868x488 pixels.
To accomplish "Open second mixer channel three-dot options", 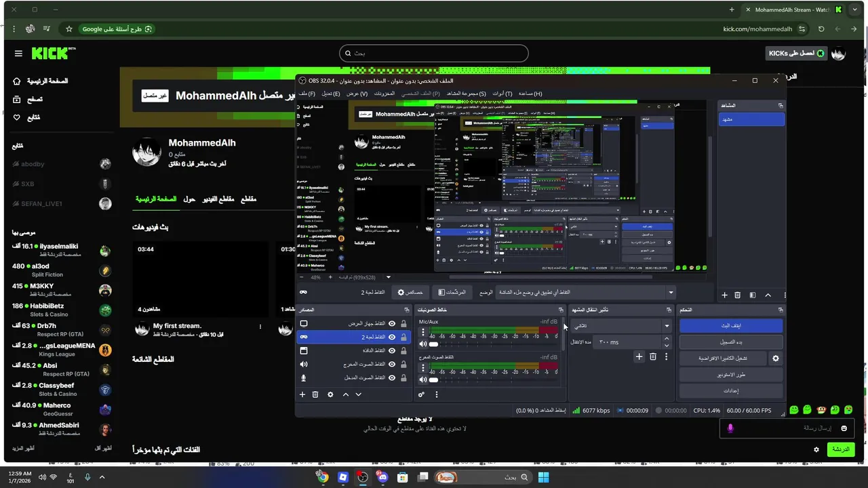I will (x=423, y=368).
